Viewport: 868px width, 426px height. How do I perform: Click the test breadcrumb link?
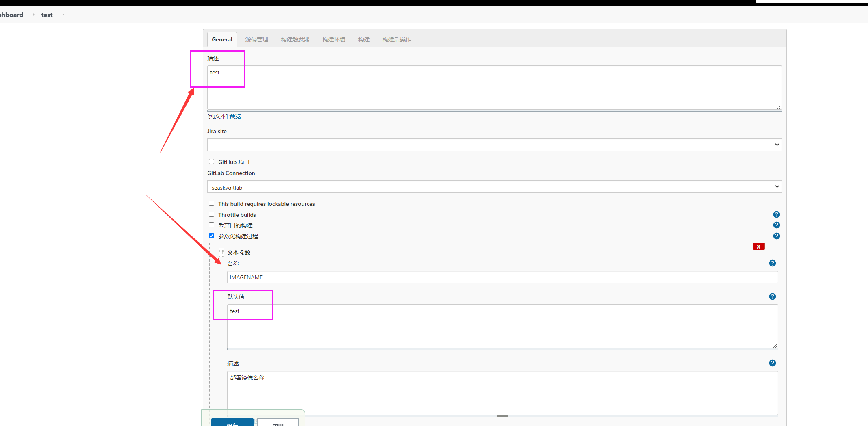pyautogui.click(x=47, y=15)
